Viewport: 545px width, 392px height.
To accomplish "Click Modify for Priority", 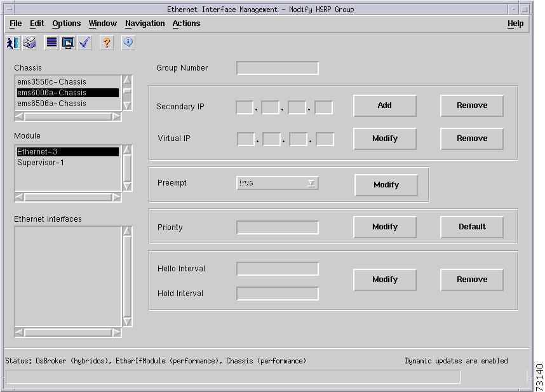I will tap(385, 227).
